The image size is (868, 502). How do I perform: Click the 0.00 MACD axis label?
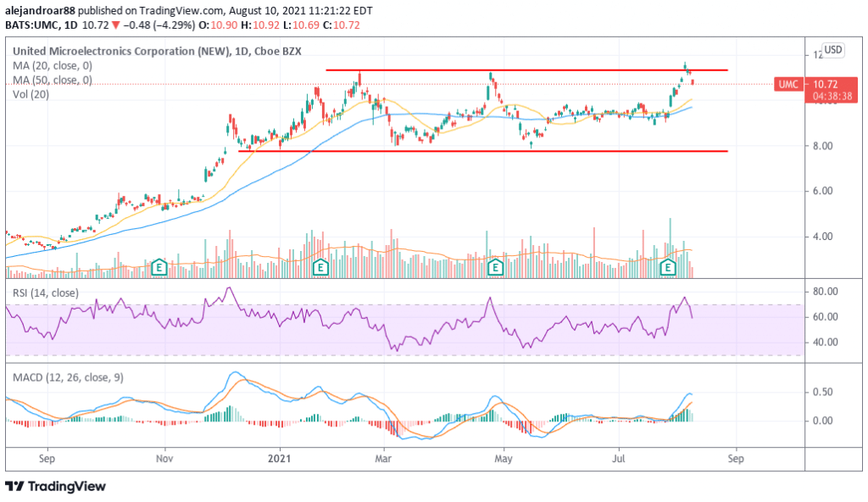[822, 421]
